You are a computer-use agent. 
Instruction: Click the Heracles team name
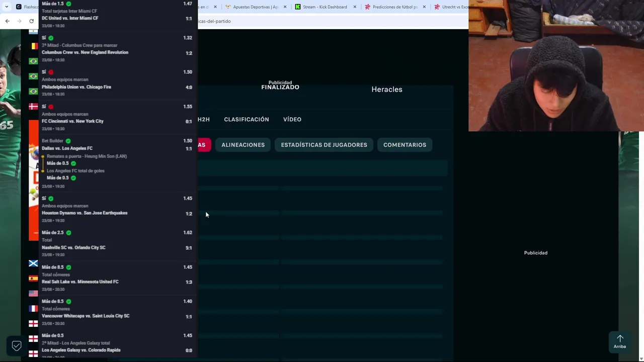coord(387,89)
